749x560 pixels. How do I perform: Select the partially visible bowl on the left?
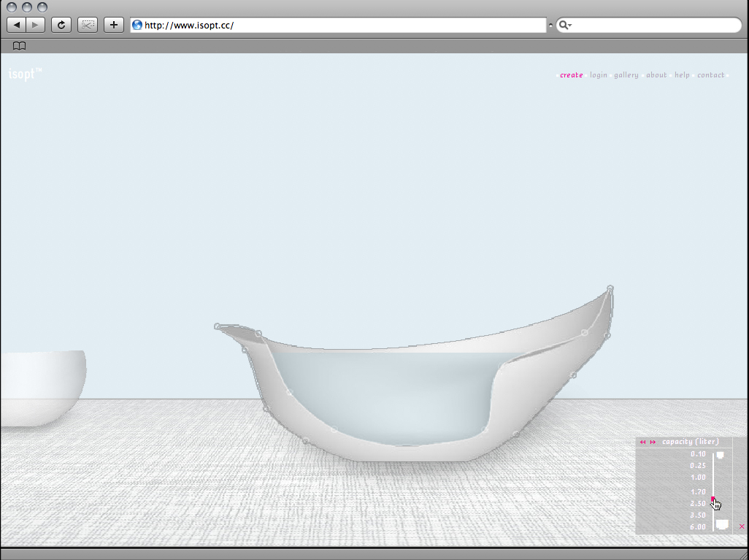pos(43,388)
